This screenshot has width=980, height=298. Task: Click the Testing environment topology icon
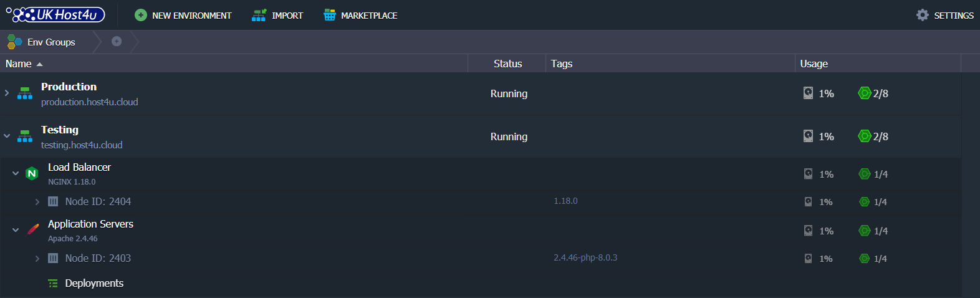pos(25,137)
